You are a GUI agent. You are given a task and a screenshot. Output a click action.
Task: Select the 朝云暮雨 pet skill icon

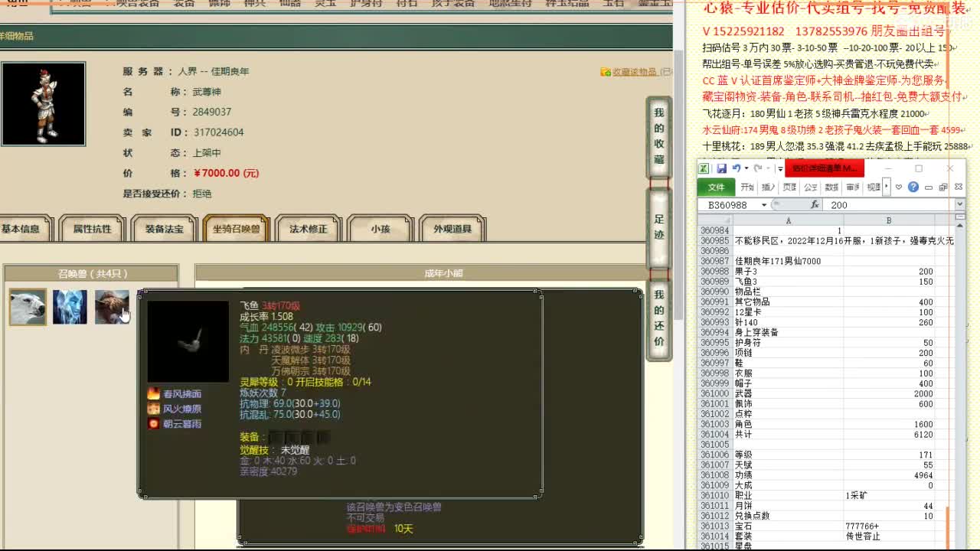[x=155, y=423]
